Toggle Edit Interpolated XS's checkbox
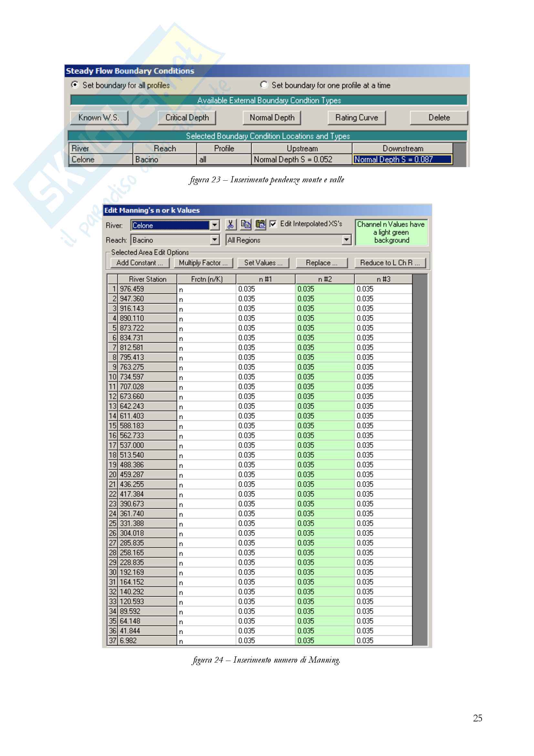This screenshot has height=756, width=534. click(x=273, y=224)
